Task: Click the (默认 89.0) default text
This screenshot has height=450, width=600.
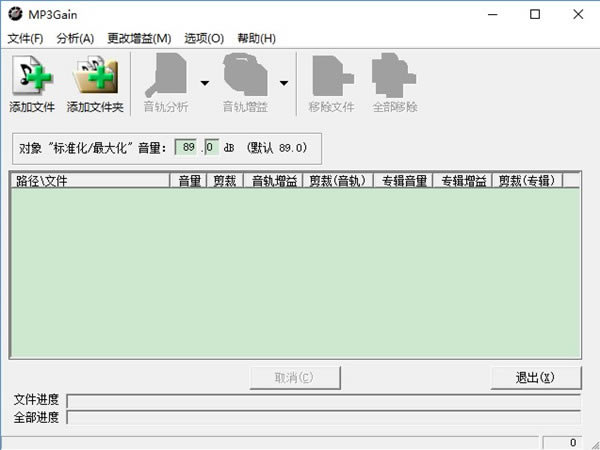Action: pyautogui.click(x=277, y=148)
